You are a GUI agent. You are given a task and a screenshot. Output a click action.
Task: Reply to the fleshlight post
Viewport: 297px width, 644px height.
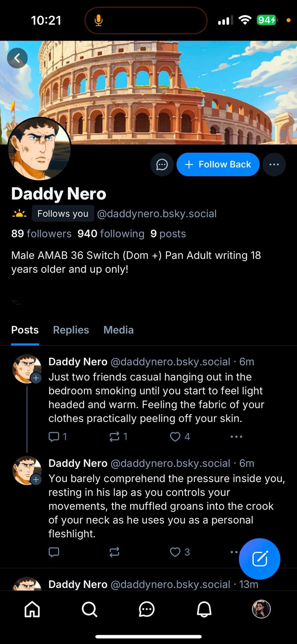tap(54, 552)
